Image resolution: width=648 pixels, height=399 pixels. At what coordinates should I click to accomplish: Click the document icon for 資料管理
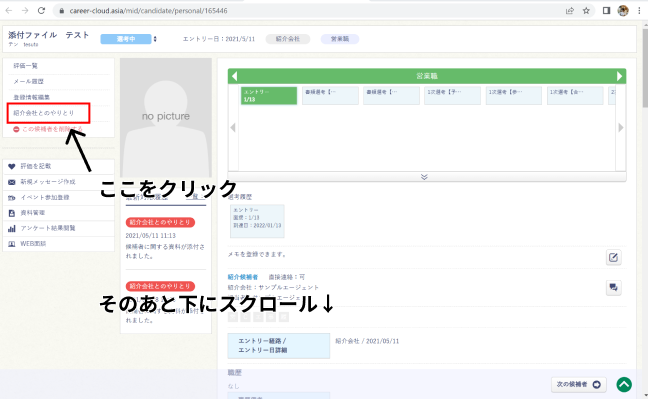[12, 213]
